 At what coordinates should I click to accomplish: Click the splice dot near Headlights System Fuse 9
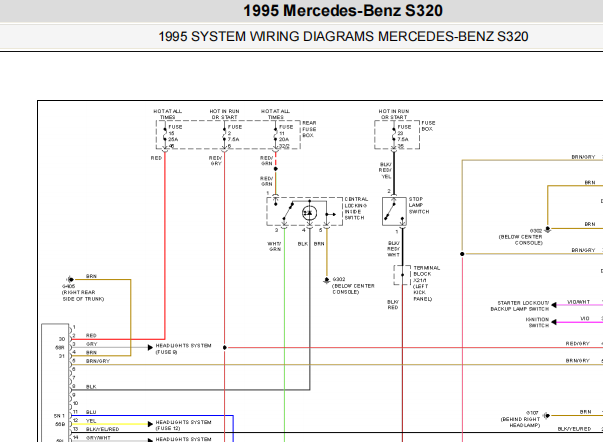coord(225,347)
